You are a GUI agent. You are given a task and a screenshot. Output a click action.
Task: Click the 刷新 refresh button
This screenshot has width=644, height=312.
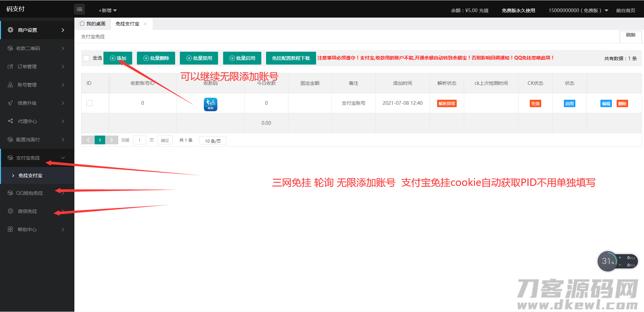pyautogui.click(x=630, y=35)
